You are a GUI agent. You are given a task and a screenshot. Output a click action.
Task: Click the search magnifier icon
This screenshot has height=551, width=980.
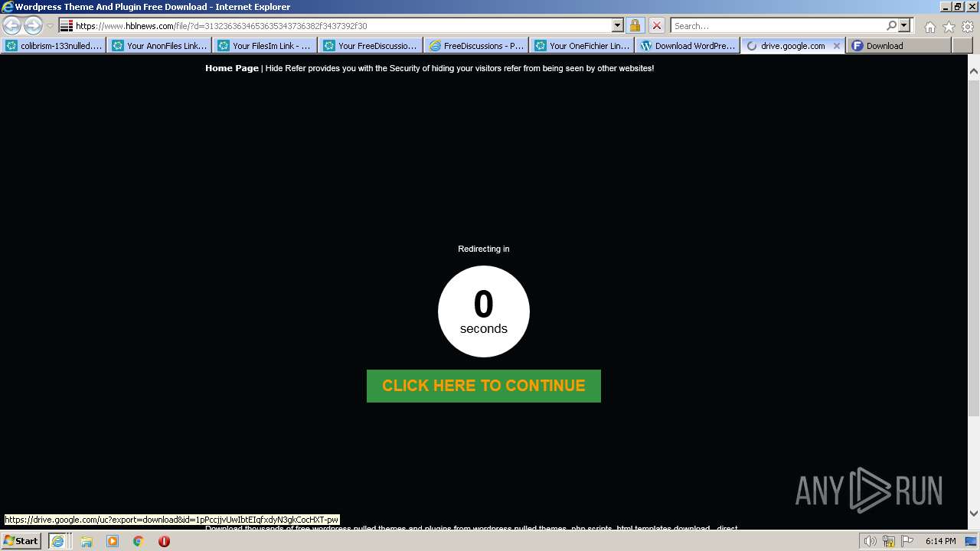[892, 25]
